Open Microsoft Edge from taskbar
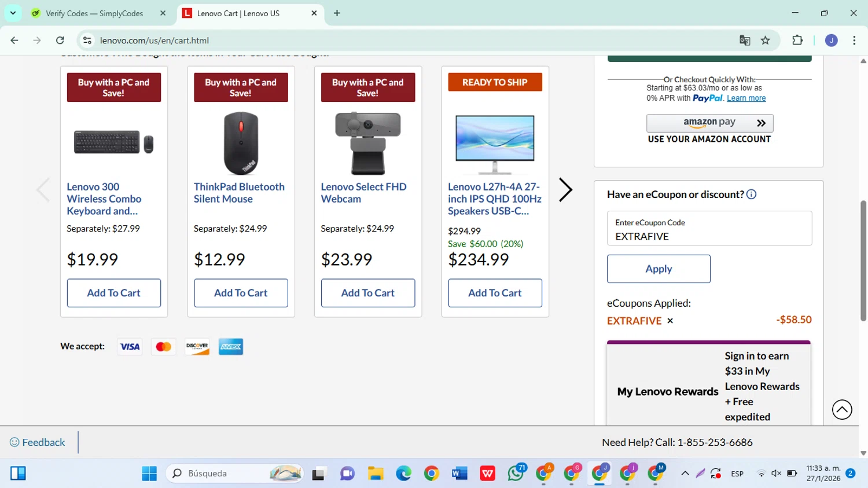The height and width of the screenshot is (488, 868). click(403, 474)
